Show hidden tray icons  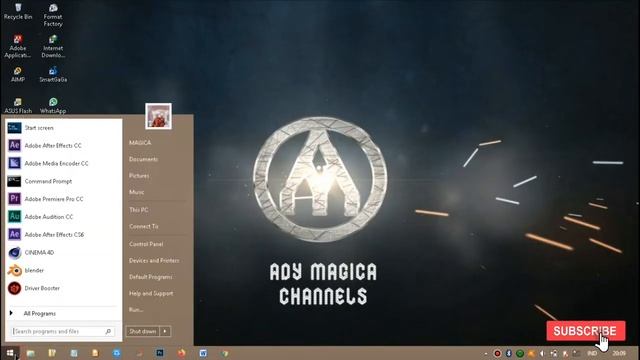[486, 353]
